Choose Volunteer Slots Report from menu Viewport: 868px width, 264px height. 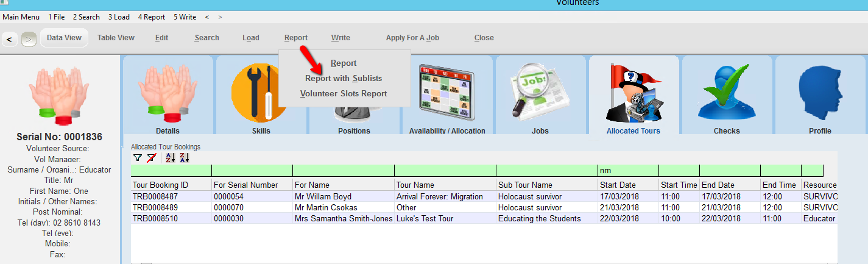click(x=344, y=93)
